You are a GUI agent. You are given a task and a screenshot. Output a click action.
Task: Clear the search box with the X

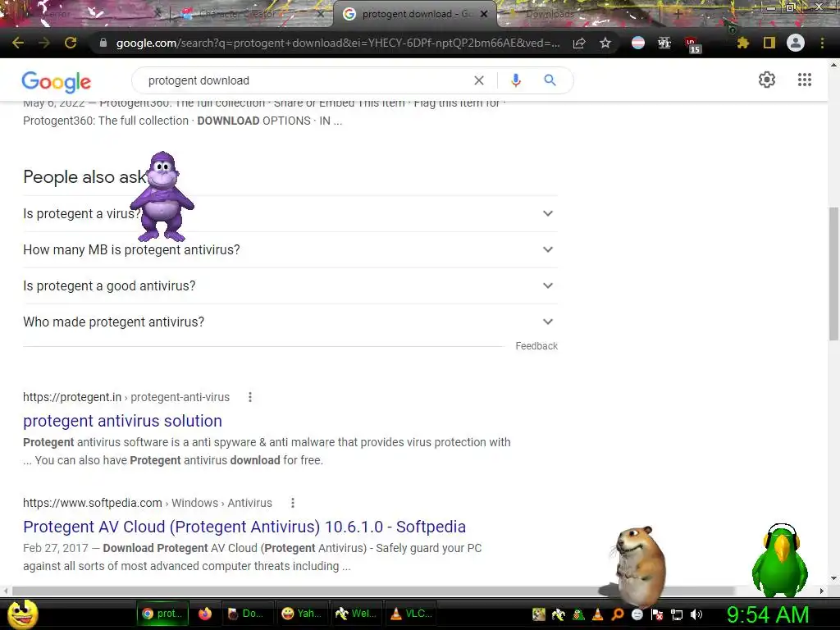479,80
